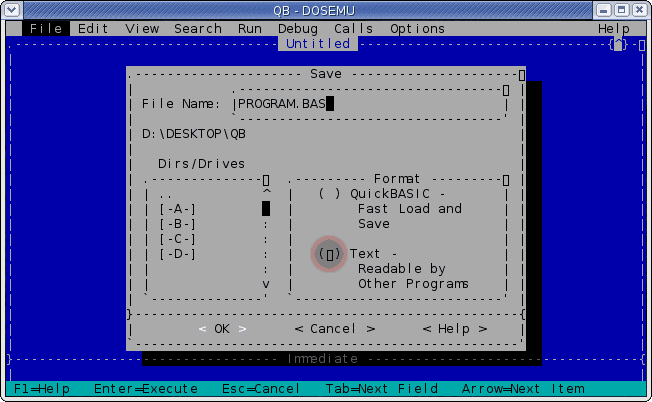Open the File menu

[x=46, y=29]
